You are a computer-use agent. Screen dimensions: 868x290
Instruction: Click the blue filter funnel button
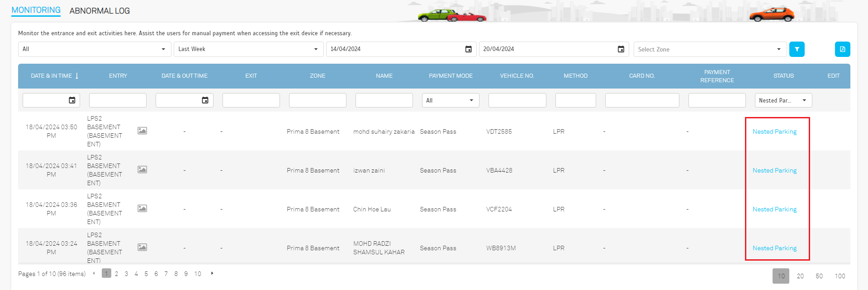[x=797, y=49]
